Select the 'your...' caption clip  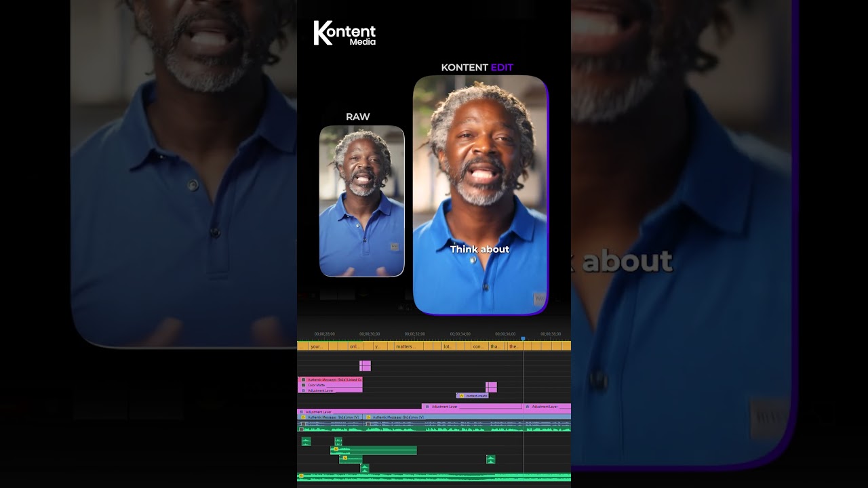(x=319, y=346)
